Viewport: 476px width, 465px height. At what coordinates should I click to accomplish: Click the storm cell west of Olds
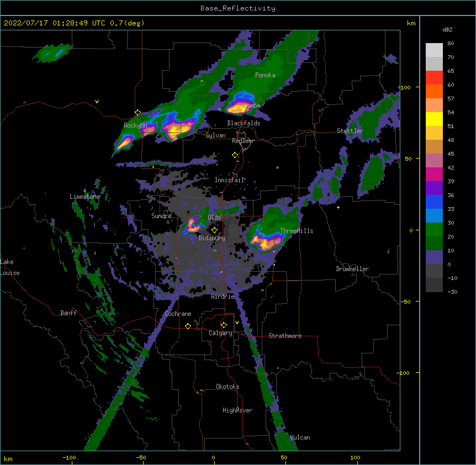tap(193, 225)
